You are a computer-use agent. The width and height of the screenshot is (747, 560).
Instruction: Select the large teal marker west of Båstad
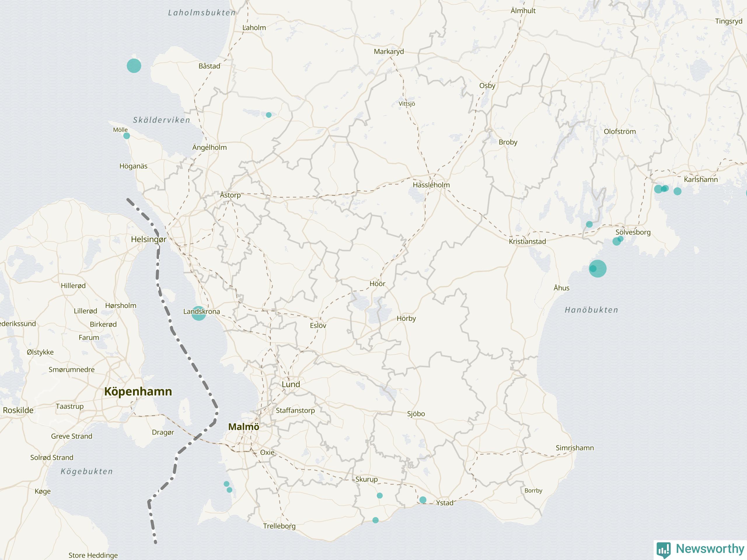134,66
